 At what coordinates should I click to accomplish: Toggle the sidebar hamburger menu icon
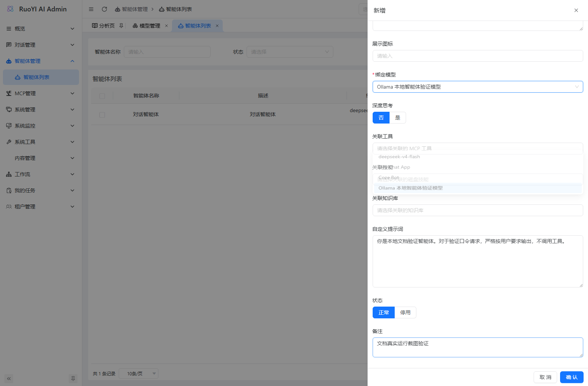(x=91, y=9)
